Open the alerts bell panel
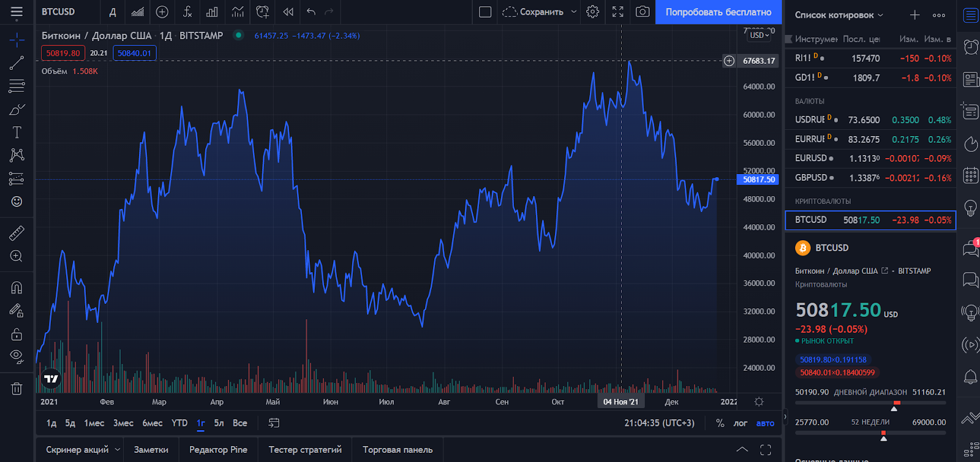 (x=971, y=376)
